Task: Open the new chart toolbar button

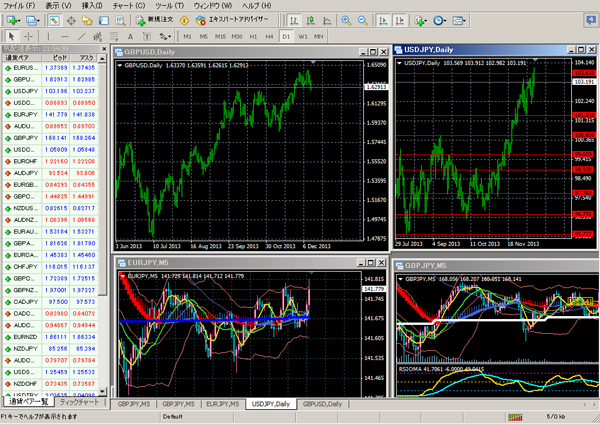Action: click(x=13, y=20)
